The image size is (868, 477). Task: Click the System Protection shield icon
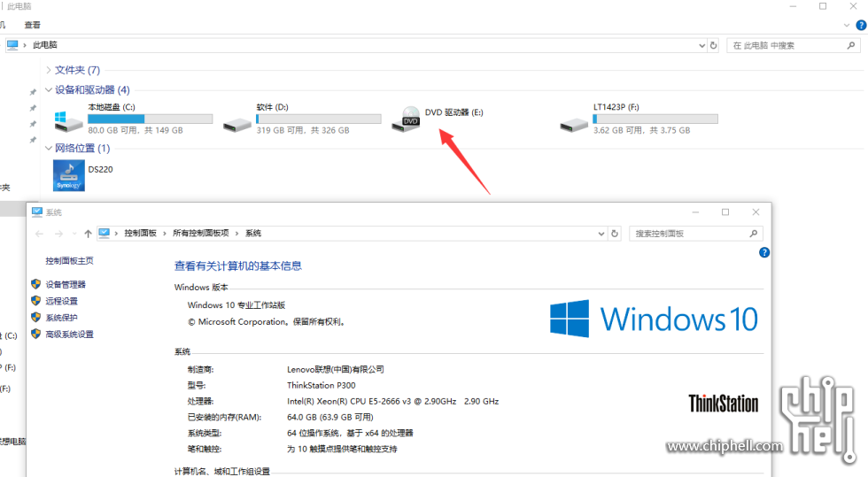point(36,317)
